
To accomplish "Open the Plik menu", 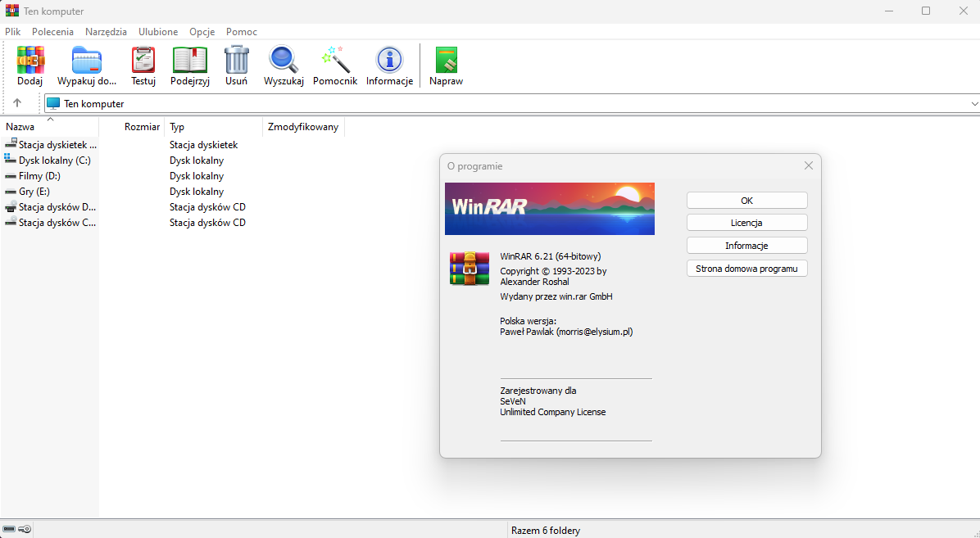I will pos(12,32).
